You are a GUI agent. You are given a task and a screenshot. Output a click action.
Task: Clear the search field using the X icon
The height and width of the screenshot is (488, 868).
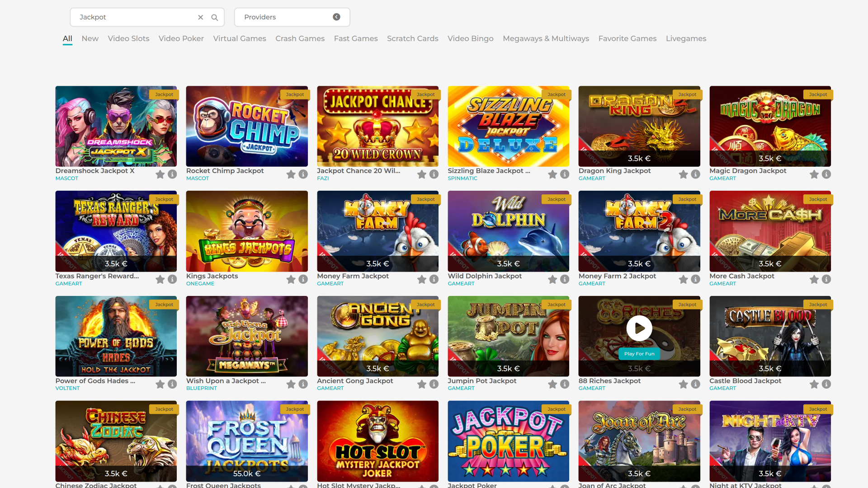click(200, 17)
